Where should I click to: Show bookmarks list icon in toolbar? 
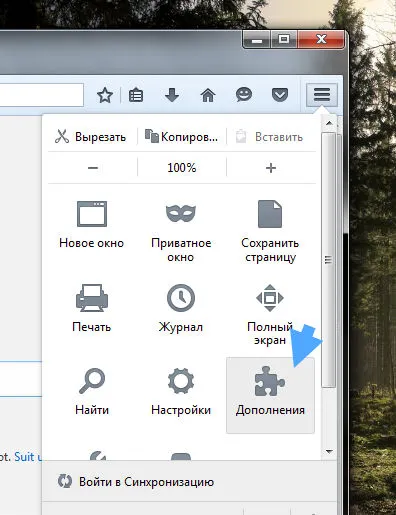point(136,95)
